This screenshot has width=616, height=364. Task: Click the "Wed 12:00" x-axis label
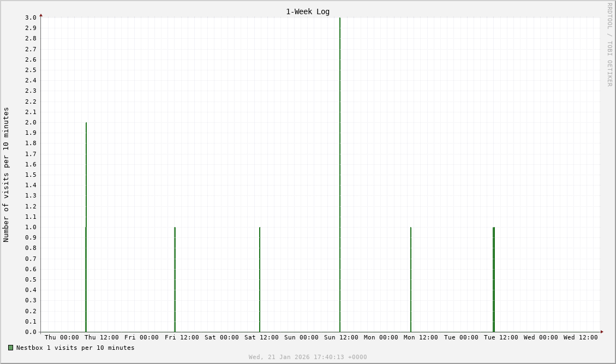(x=581, y=337)
